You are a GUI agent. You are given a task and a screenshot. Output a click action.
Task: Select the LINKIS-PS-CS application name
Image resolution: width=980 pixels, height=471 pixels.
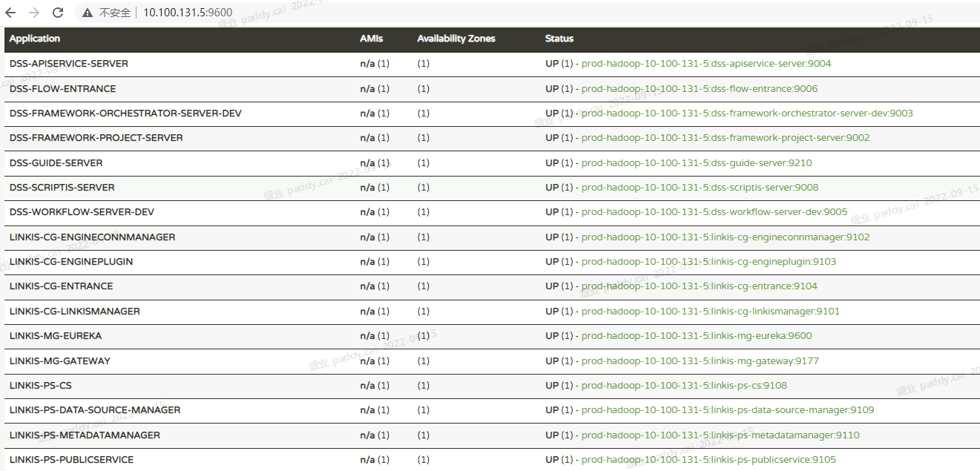tap(41, 386)
